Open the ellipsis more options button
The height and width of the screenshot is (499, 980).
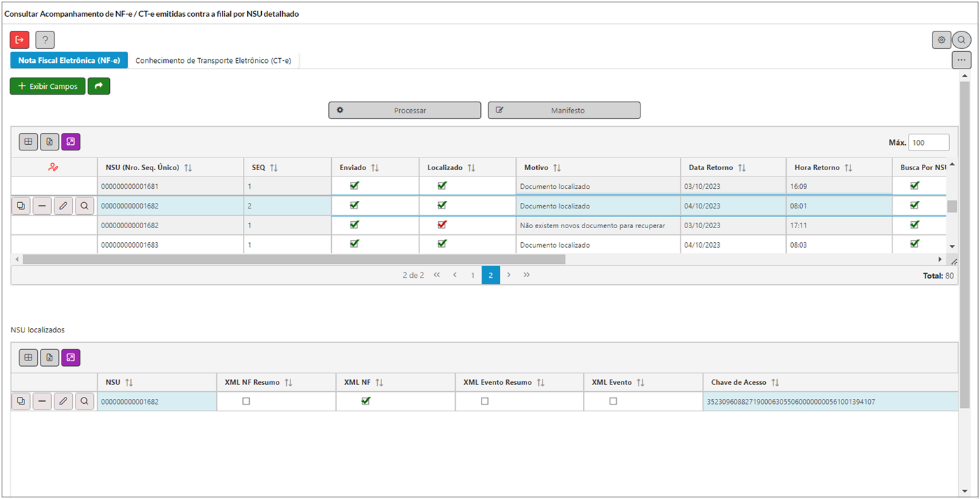[x=961, y=60]
